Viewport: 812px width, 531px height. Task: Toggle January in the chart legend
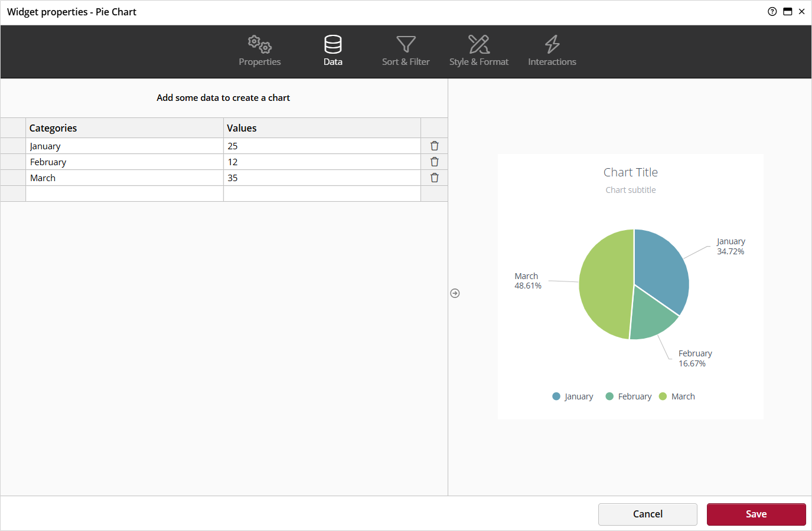[x=573, y=396]
